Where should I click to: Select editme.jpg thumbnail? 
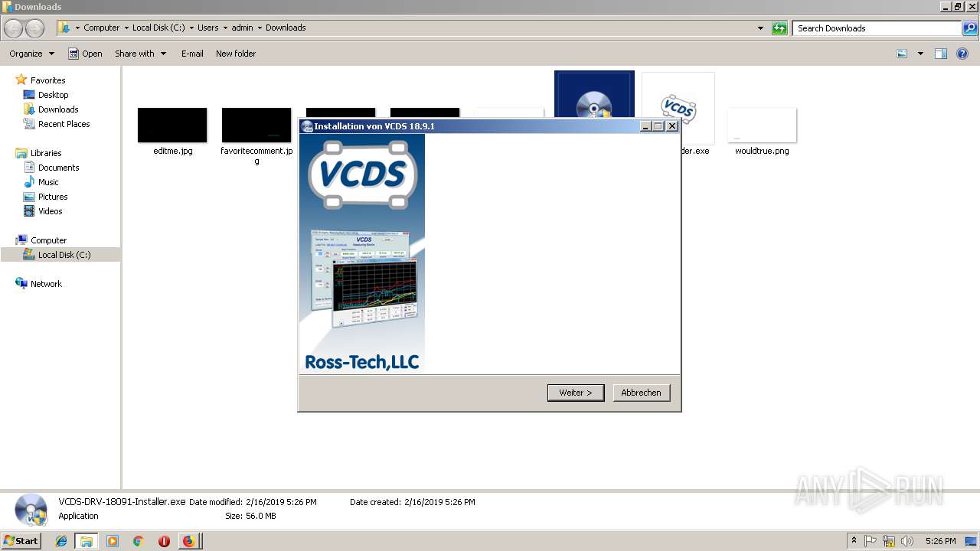pos(172,126)
